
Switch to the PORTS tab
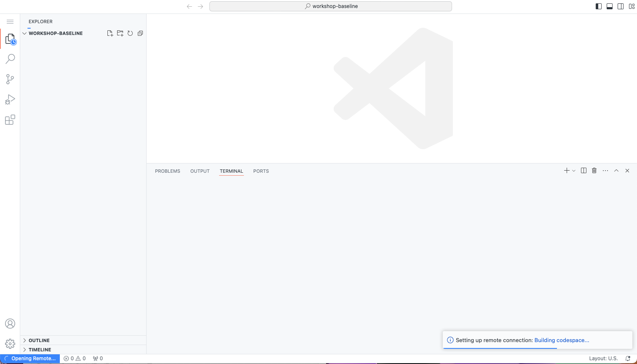coord(261,171)
